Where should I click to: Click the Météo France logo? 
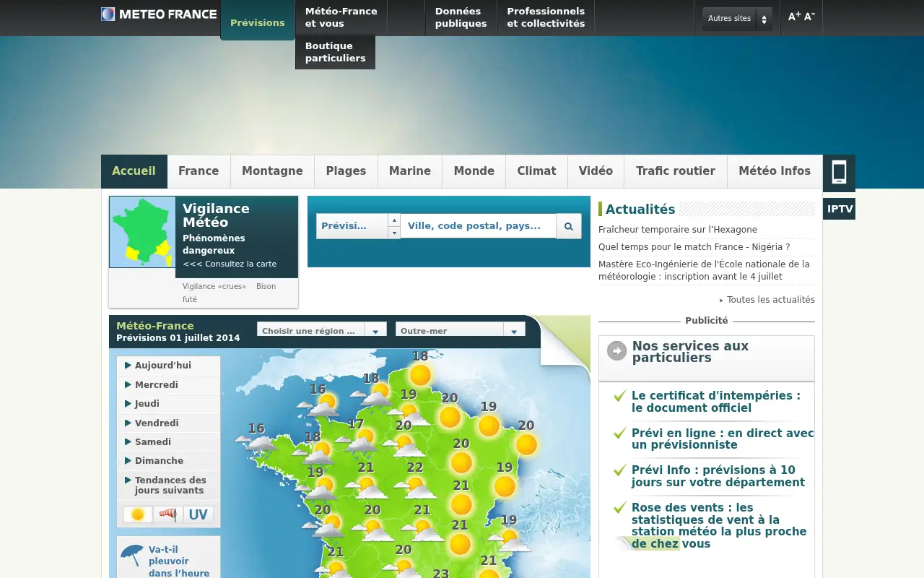(x=159, y=14)
